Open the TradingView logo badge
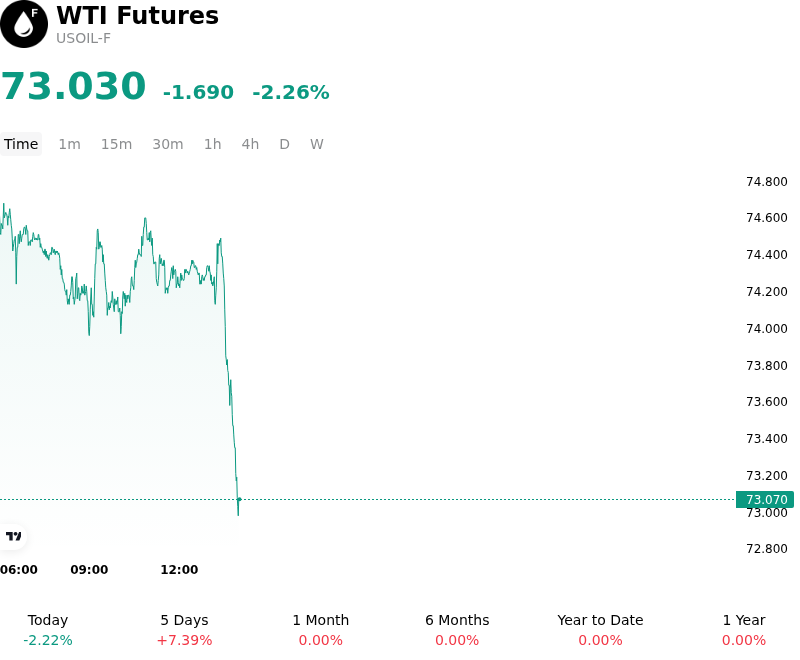This screenshot has width=800, height=660. click(x=13, y=536)
